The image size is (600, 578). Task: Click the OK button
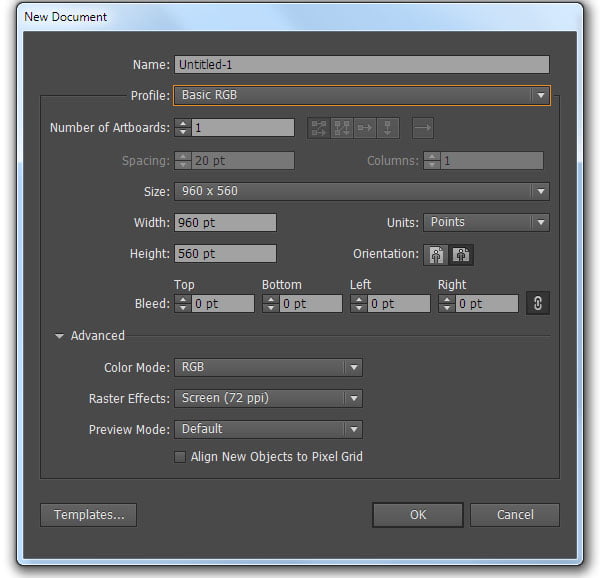418,515
